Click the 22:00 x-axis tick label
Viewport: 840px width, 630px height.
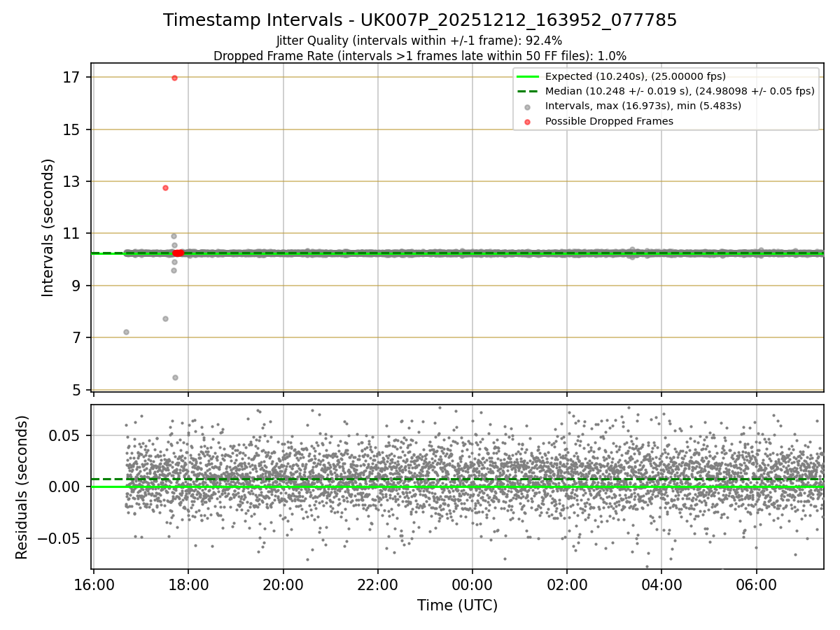378,584
